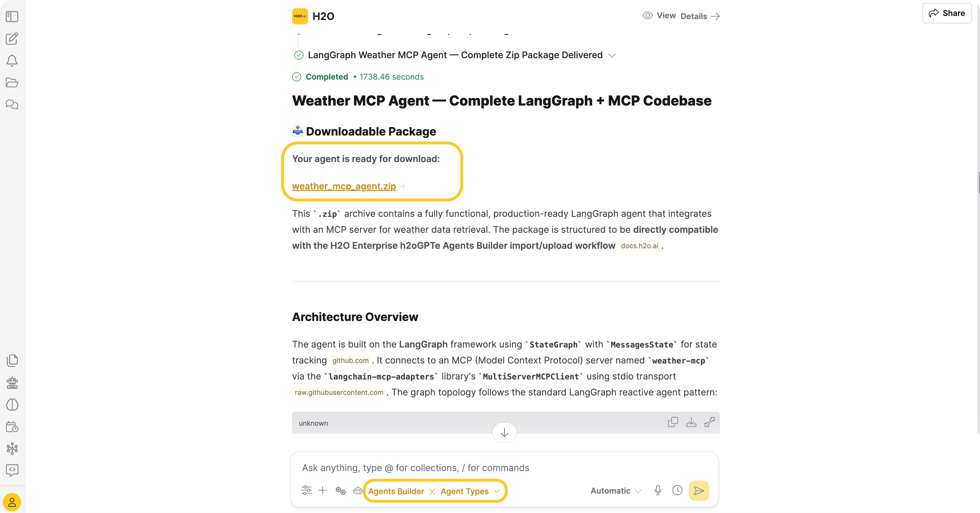Click the H2O.ai logo
This screenshot has height=513, width=980.
(x=300, y=16)
